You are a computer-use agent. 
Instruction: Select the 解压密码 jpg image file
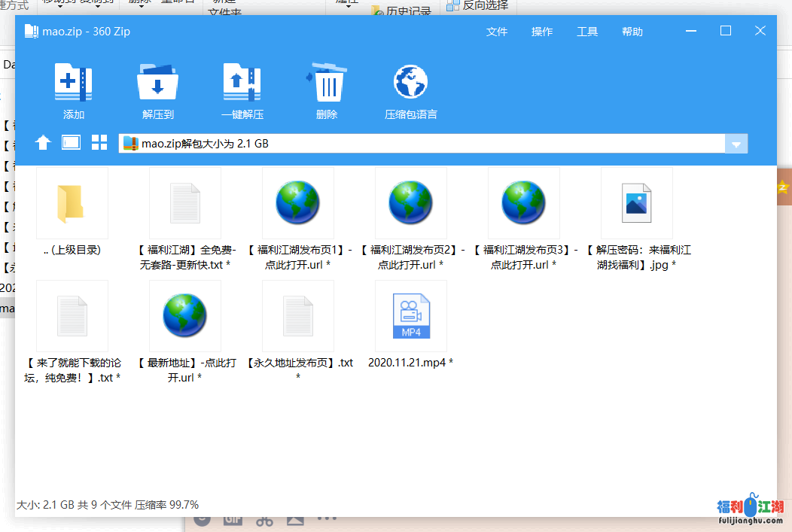coord(636,203)
